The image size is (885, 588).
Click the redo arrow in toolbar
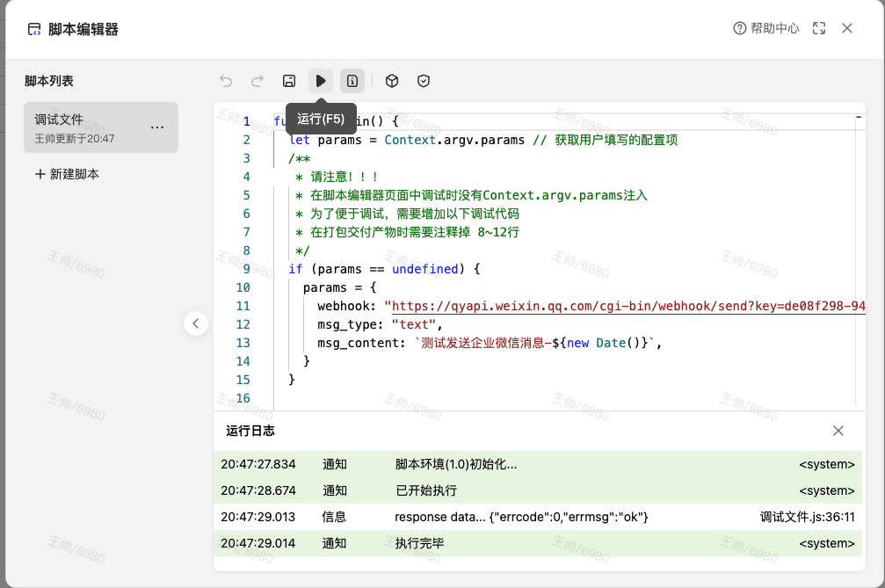click(x=258, y=81)
